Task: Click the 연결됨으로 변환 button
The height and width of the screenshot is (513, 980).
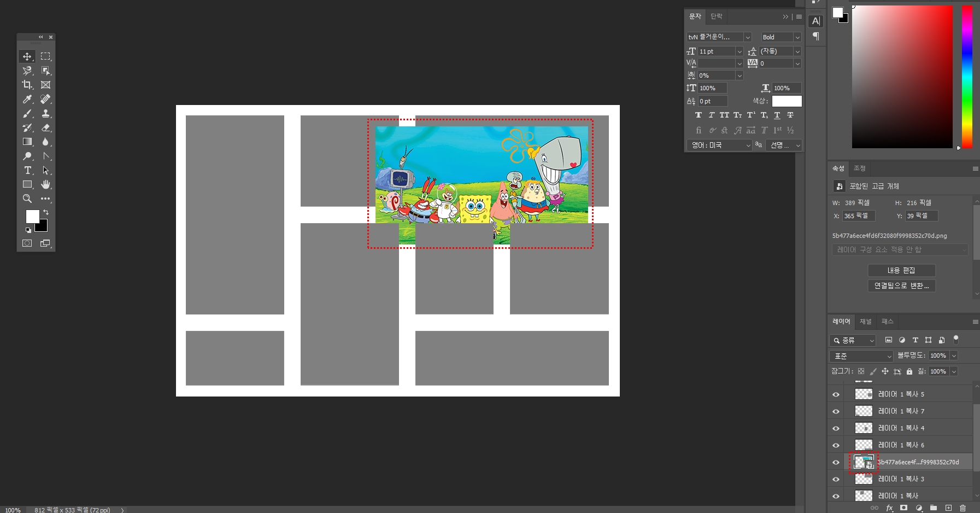Action: (901, 286)
